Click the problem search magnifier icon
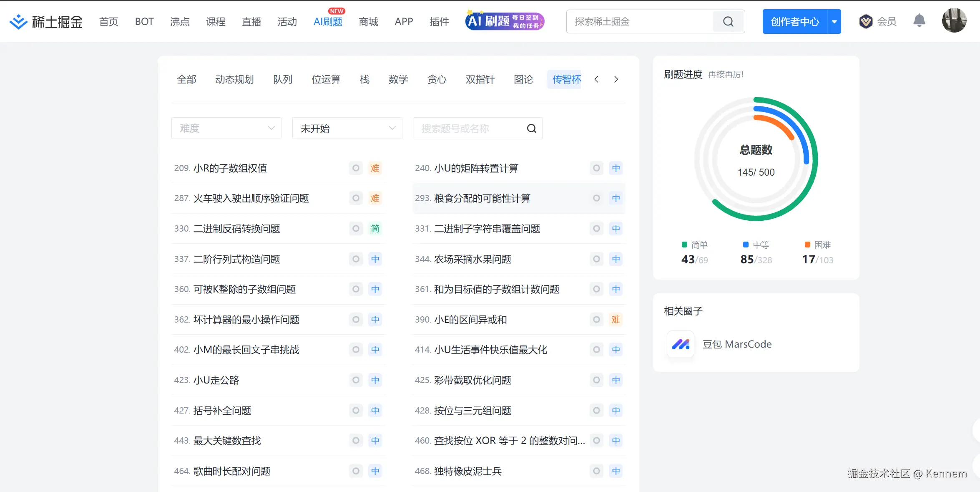Image resolution: width=980 pixels, height=492 pixels. pos(531,129)
